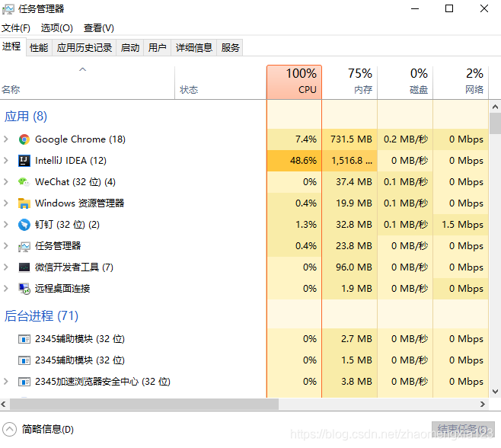The width and height of the screenshot is (501, 448).
Task: Click the WeChat app icon
Action: pyautogui.click(x=24, y=182)
